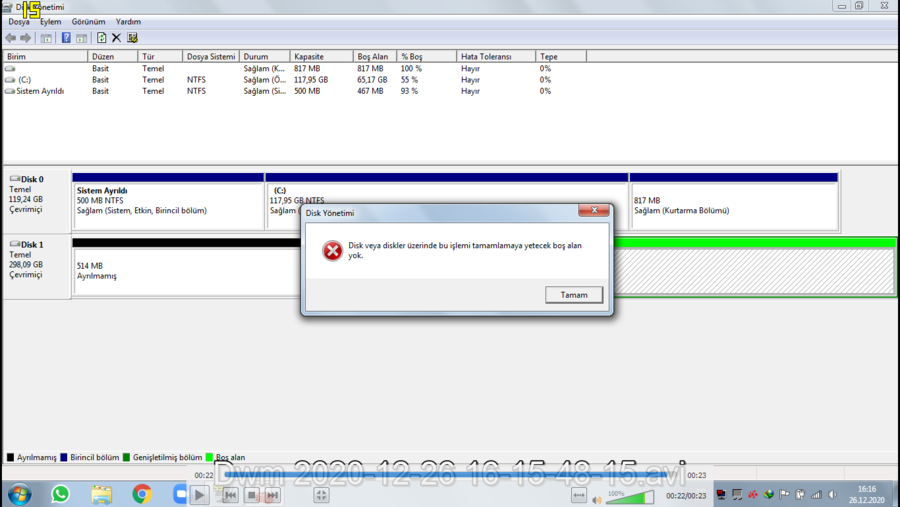Open WhatsApp from the taskbar
Image resolution: width=900 pixels, height=507 pixels.
[x=60, y=494]
